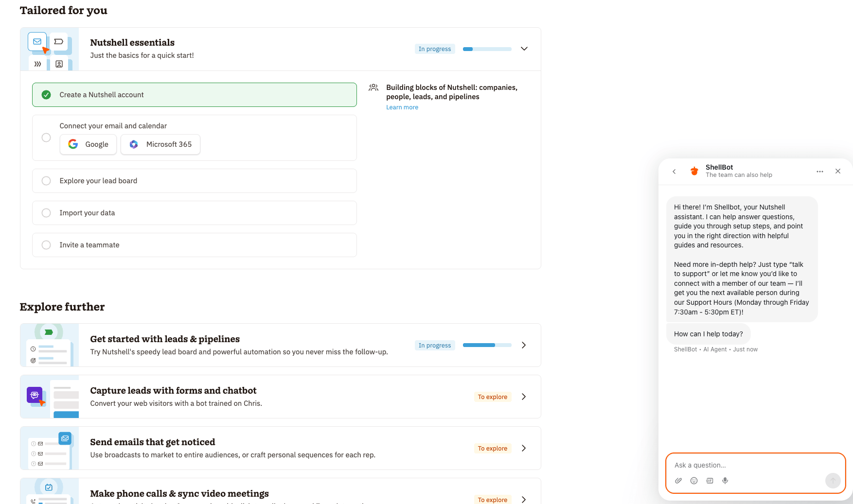Collapse the Nutshell essentials section

pos(524,49)
